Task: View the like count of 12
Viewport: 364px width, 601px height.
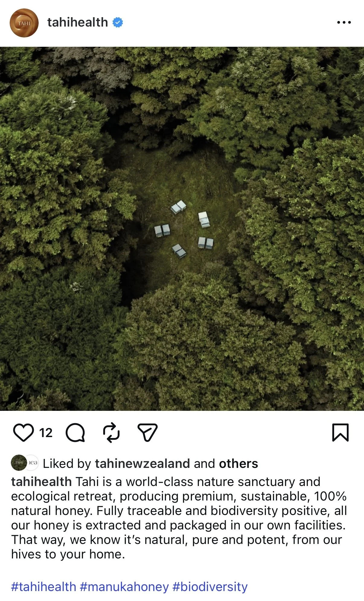Action: pyautogui.click(x=46, y=433)
